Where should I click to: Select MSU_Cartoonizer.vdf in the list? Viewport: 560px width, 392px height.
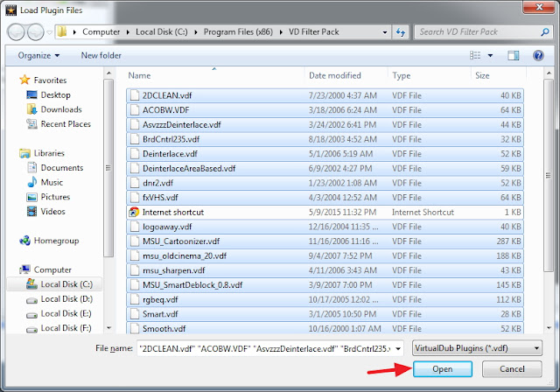(x=325, y=241)
